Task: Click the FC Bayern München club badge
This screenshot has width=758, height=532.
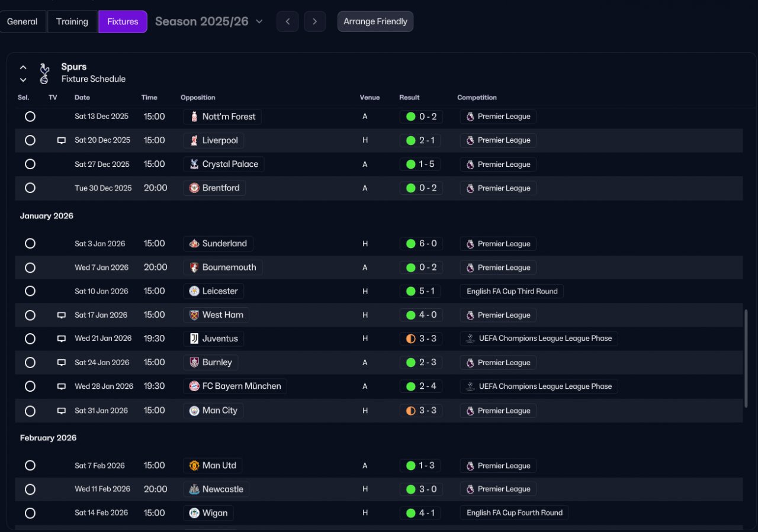Action: tap(194, 386)
